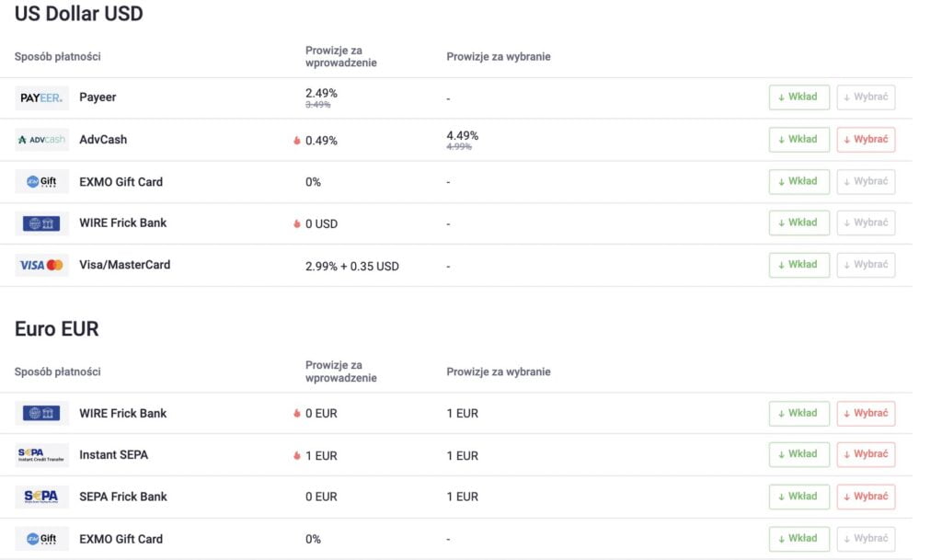Viewport: 942px width, 560px height.
Task: Click the WIRE Frick Bank icon under USD
Action: (x=41, y=223)
